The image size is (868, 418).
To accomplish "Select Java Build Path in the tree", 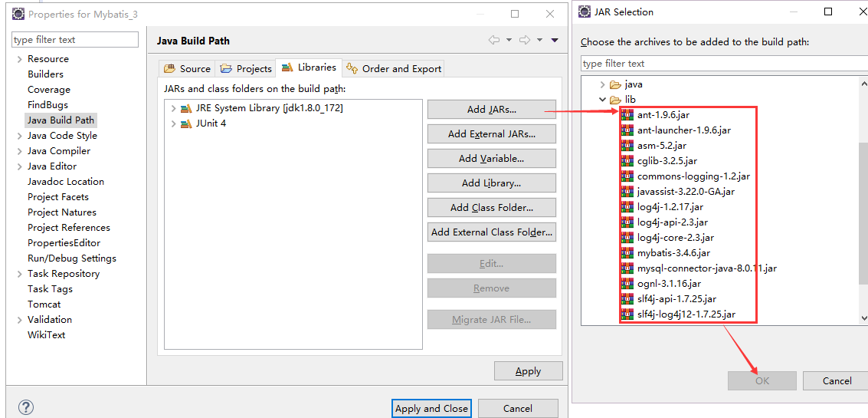I will pos(61,120).
